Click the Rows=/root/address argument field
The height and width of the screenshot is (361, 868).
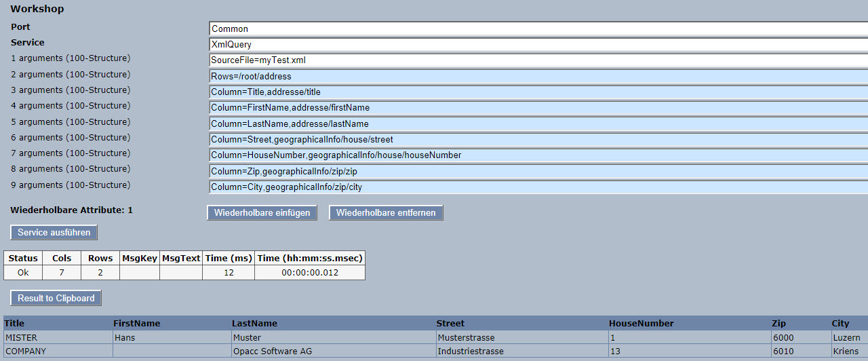(x=538, y=77)
